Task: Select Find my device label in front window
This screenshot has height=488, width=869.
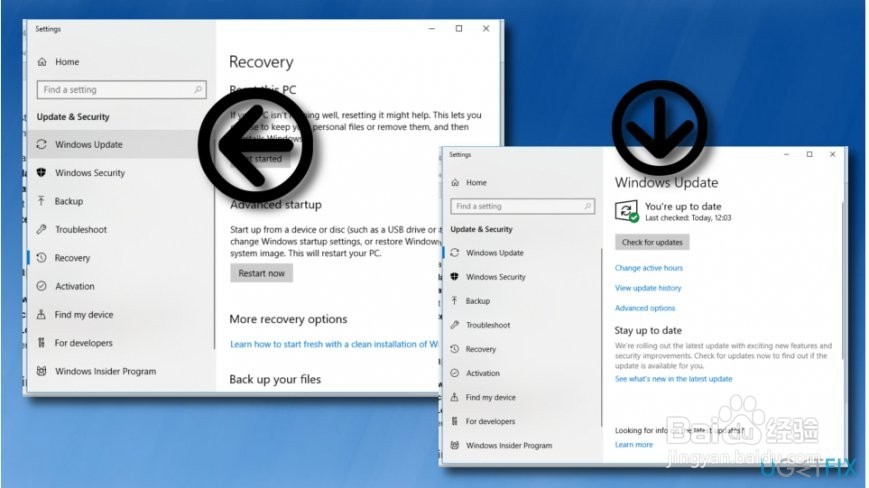Action: click(x=490, y=397)
